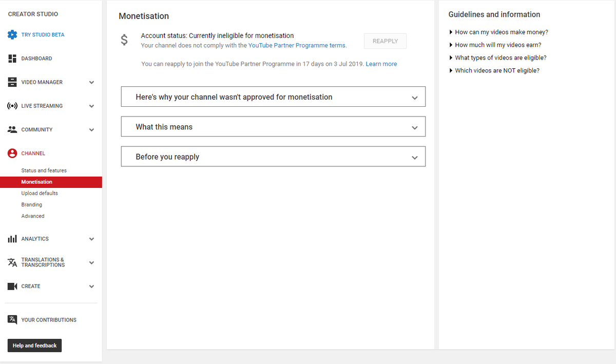The height and width of the screenshot is (364, 616).
Task: Click the Translations & Transcriptions icon
Action: coord(12,262)
